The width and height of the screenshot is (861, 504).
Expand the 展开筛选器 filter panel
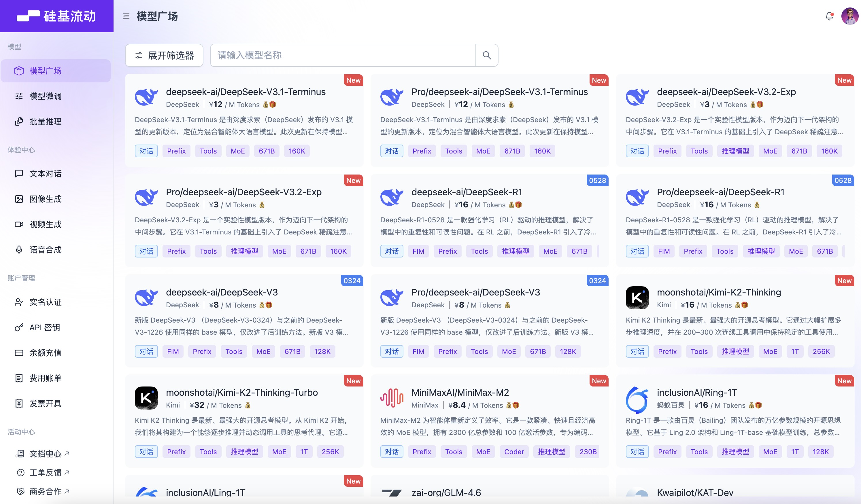(164, 55)
